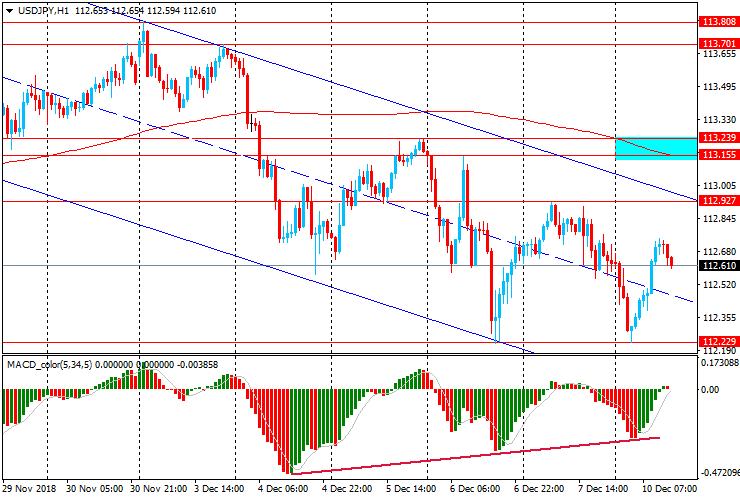Click the 113.655 price scale value
This screenshot has height=500, width=740.
pyautogui.click(x=719, y=54)
